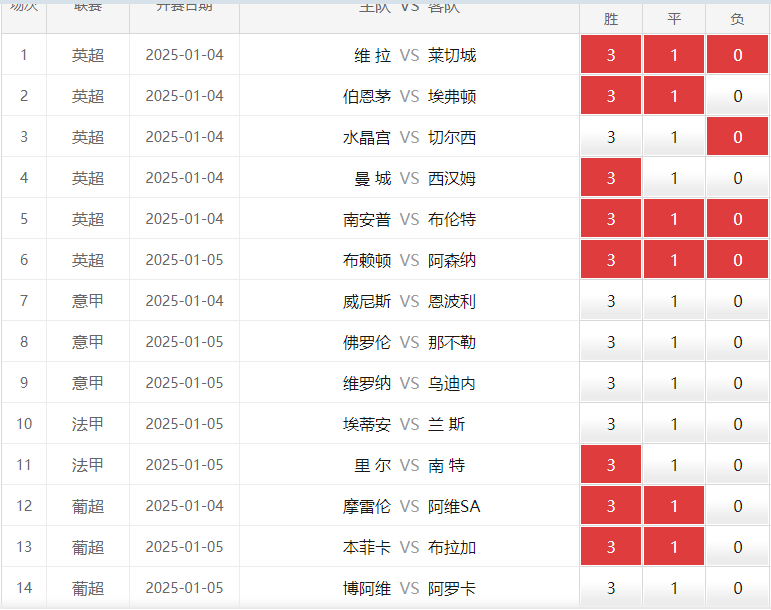This screenshot has width=771, height=610.
Task: Select draw (1) for 曼城 VS 西汉姆
Action: [x=674, y=177]
